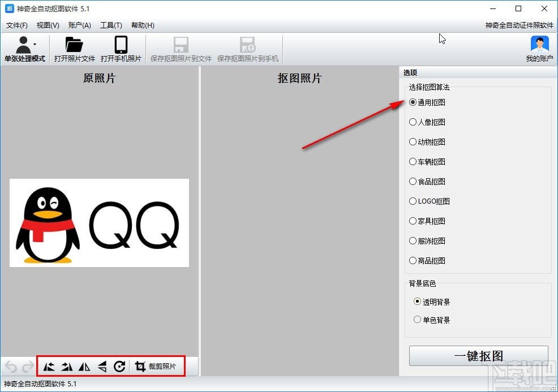Choose 透明背景 background option

[418, 301]
